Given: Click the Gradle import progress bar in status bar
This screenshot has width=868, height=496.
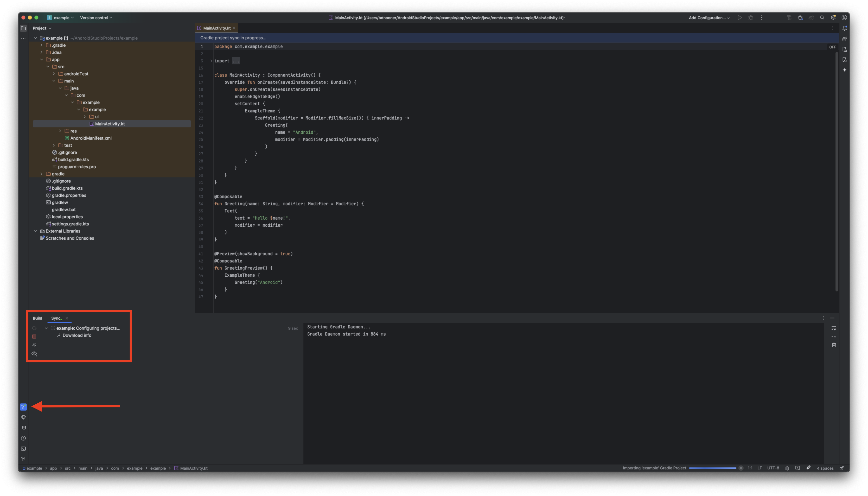Looking at the screenshot, I should pos(712,468).
